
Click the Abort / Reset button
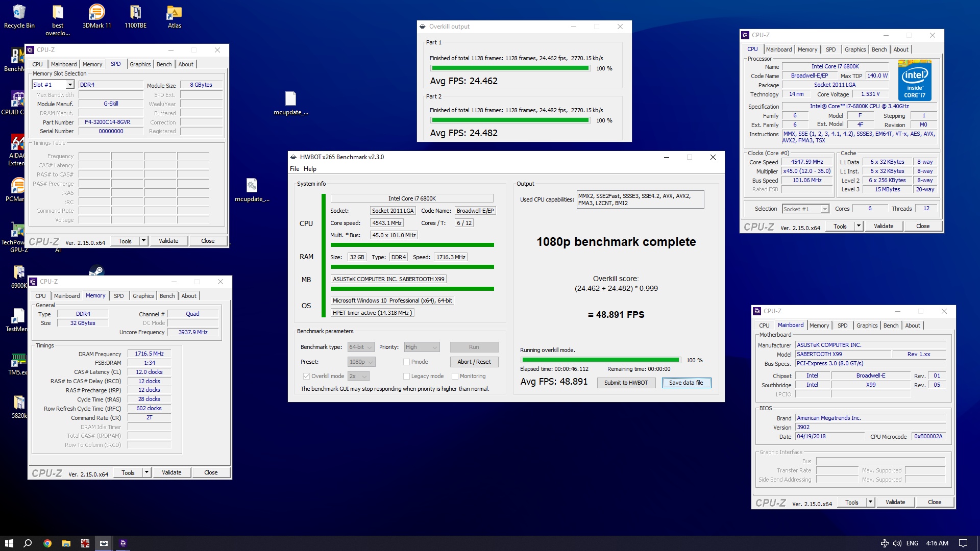pos(474,362)
